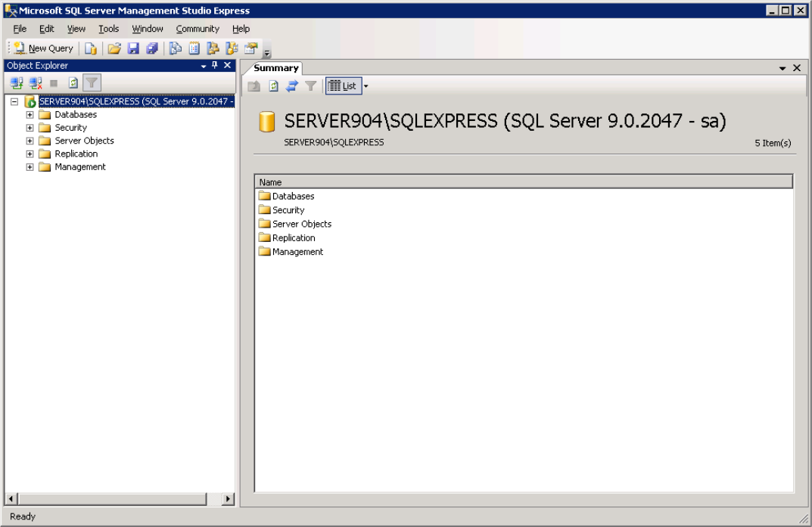Click the Object Explorer horizontal scrollbar right arrow

click(229, 499)
